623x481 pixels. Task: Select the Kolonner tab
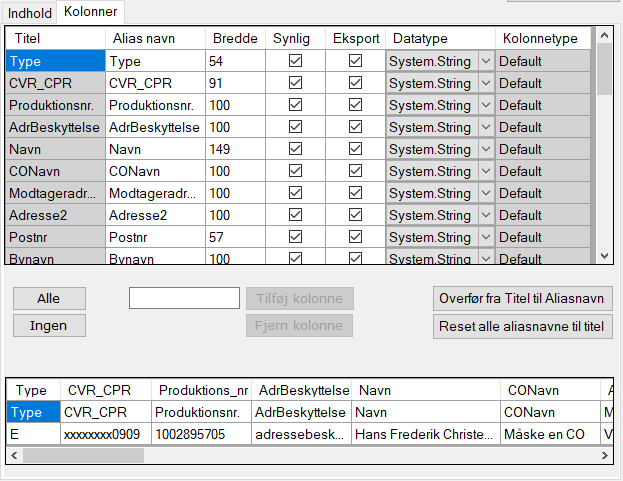pos(90,13)
